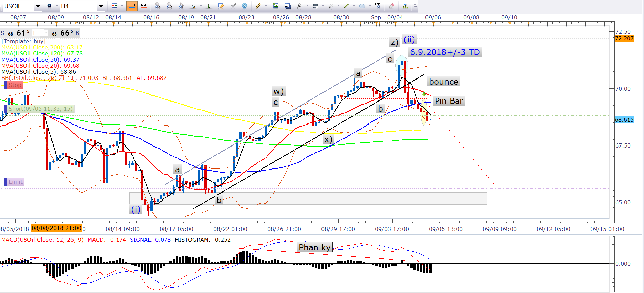Toggle Bid price display

click(x=132, y=6)
